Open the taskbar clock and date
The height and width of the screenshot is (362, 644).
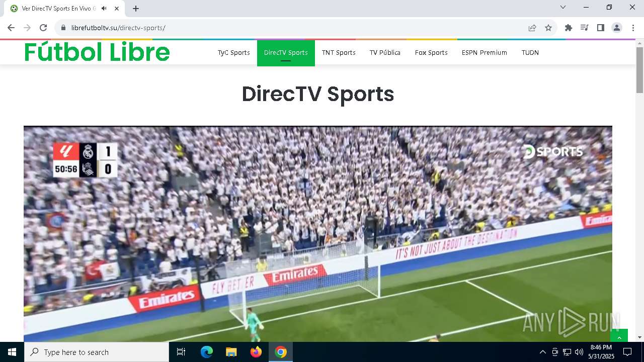(x=601, y=352)
